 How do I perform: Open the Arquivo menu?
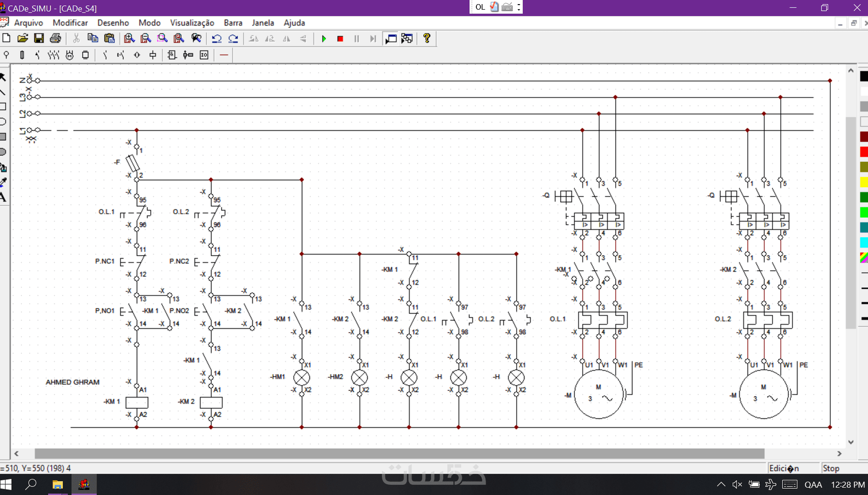point(29,22)
